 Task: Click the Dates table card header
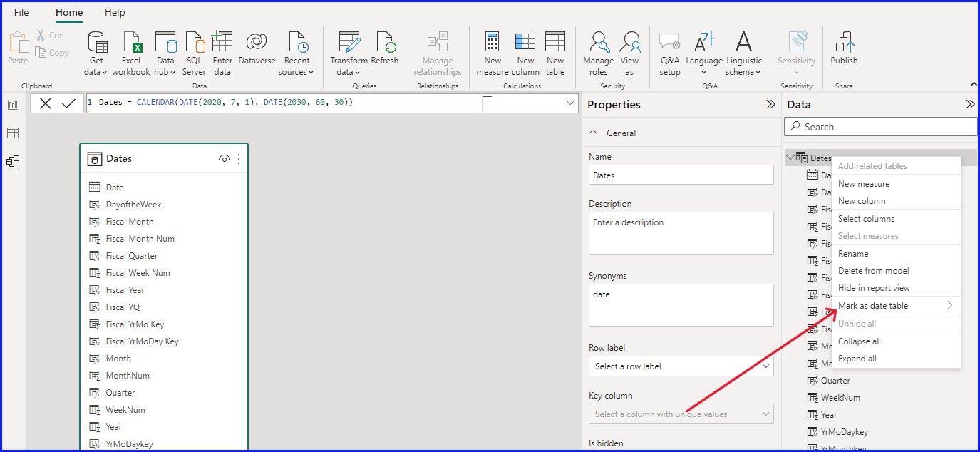(164, 159)
